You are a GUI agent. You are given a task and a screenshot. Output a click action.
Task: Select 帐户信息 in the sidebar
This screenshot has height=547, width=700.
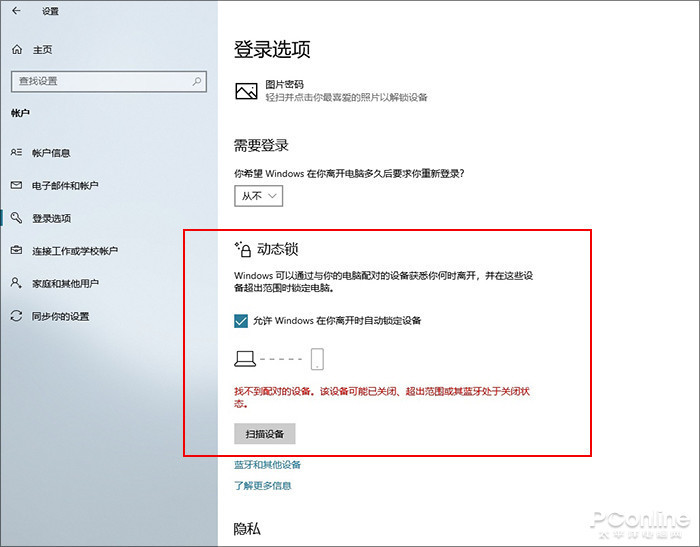pos(51,153)
